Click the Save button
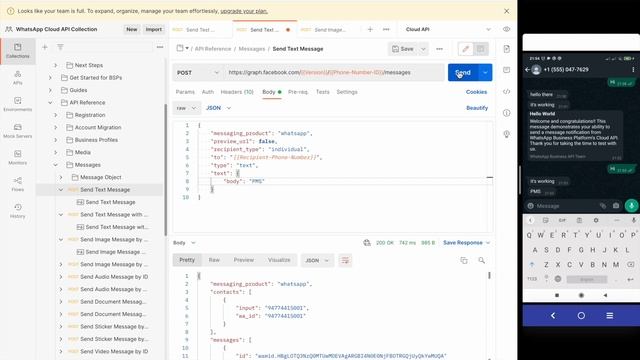The height and width of the screenshot is (360, 640). coord(403,49)
